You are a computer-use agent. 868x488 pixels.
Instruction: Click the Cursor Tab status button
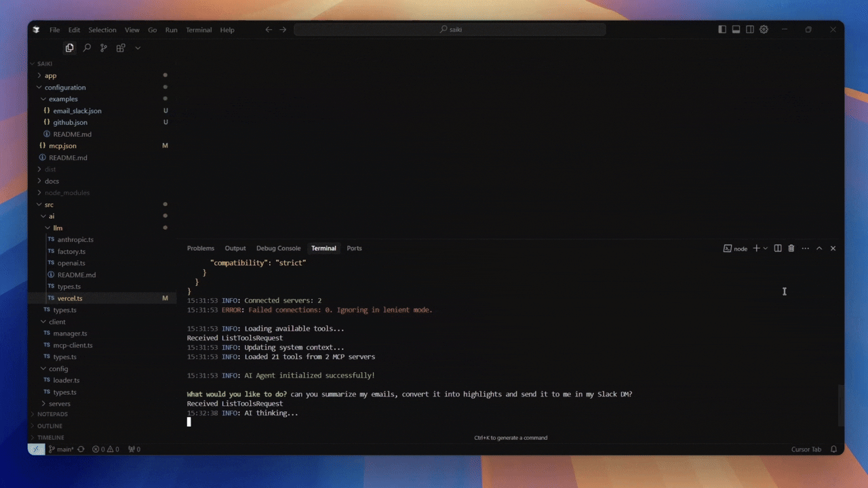(x=806, y=449)
